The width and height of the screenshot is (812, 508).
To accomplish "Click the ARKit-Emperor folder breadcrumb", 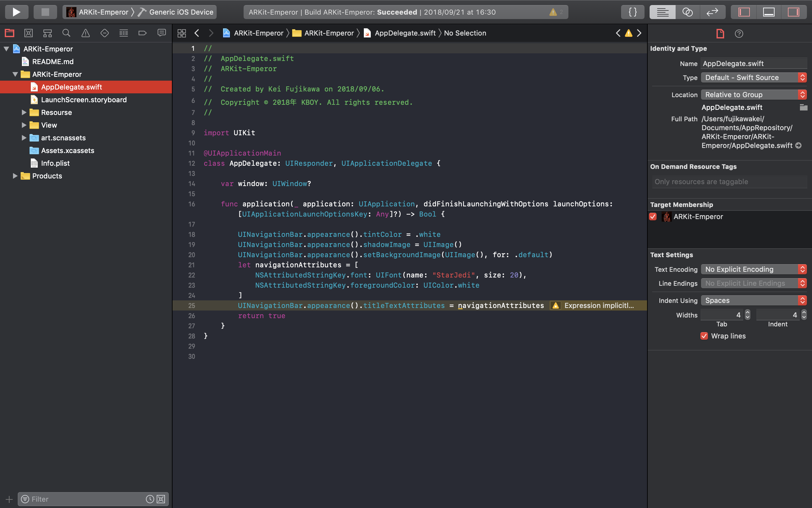I will coord(323,33).
